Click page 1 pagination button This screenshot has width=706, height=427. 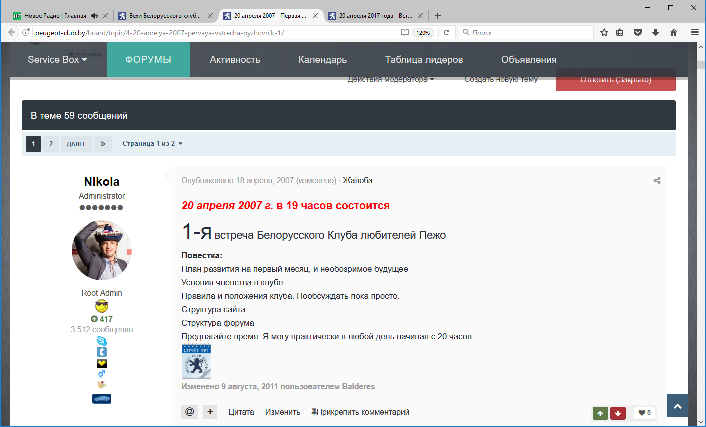point(33,144)
